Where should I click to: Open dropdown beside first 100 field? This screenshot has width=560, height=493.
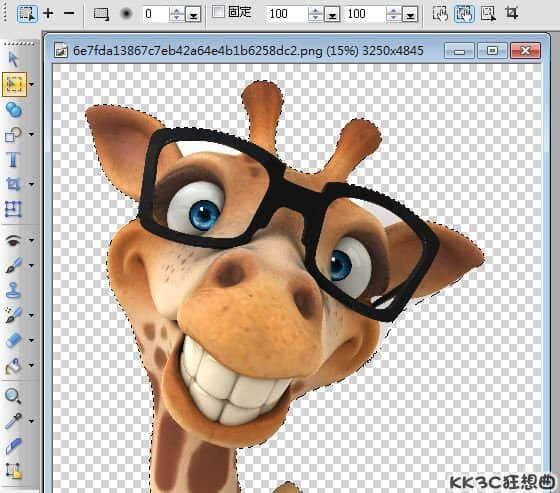click(x=332, y=14)
